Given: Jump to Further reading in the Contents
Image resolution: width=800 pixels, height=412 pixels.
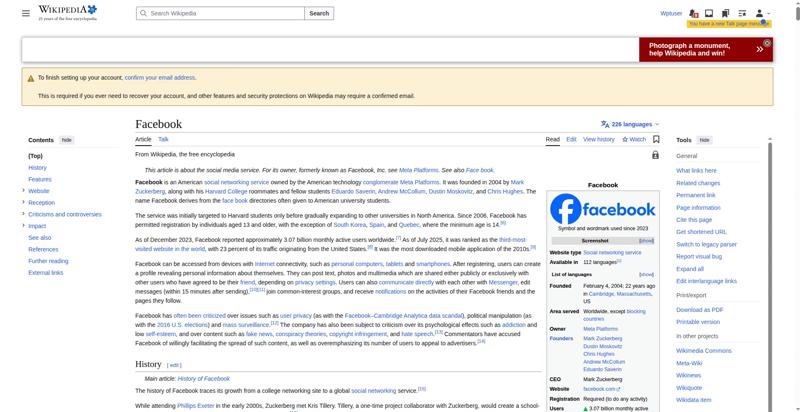Looking at the screenshot, I should [48, 261].
